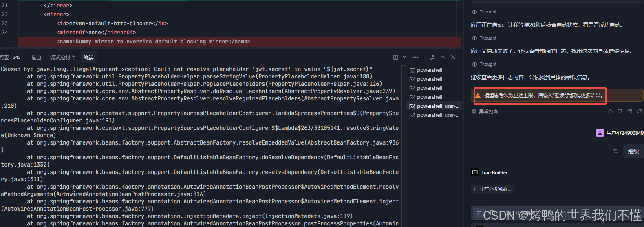Expand the Thought above '继续查看更多日志内容'
This screenshot has height=227, width=644.
(484, 64)
